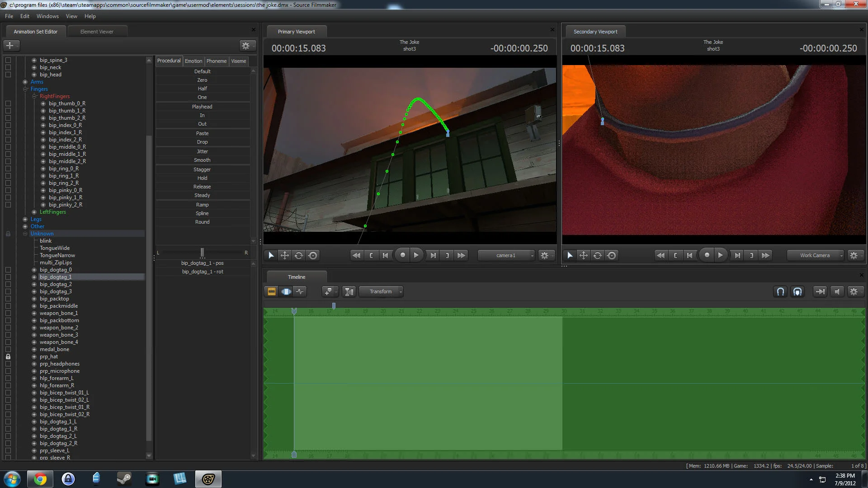Collapse the Fingers group
The height and width of the screenshot is (488, 868).
coord(25,89)
